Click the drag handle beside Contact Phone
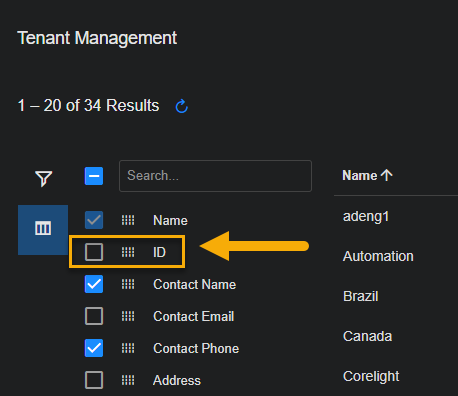This screenshot has height=396, width=458. click(x=128, y=348)
